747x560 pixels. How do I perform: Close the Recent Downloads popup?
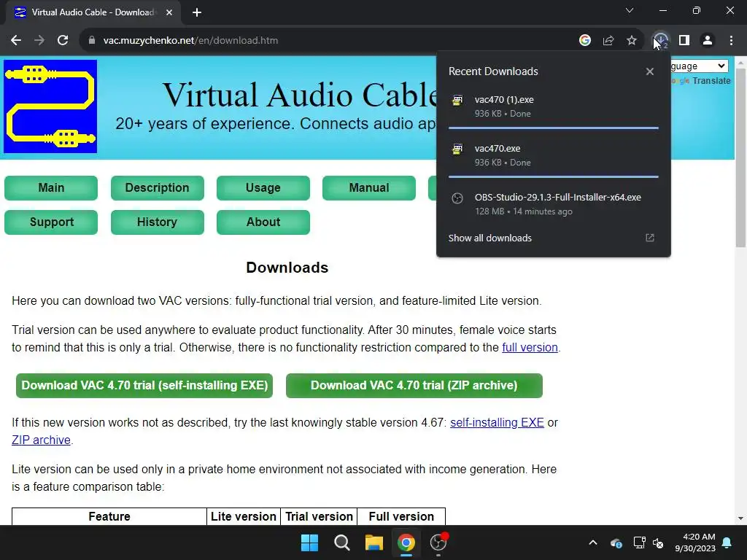click(x=649, y=71)
